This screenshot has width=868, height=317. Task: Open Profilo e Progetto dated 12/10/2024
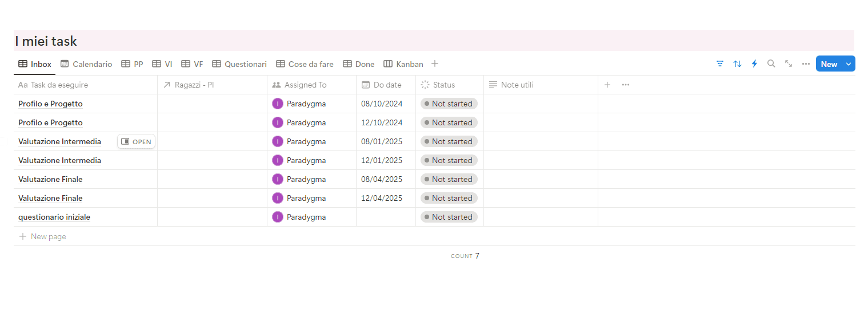pyautogui.click(x=50, y=122)
